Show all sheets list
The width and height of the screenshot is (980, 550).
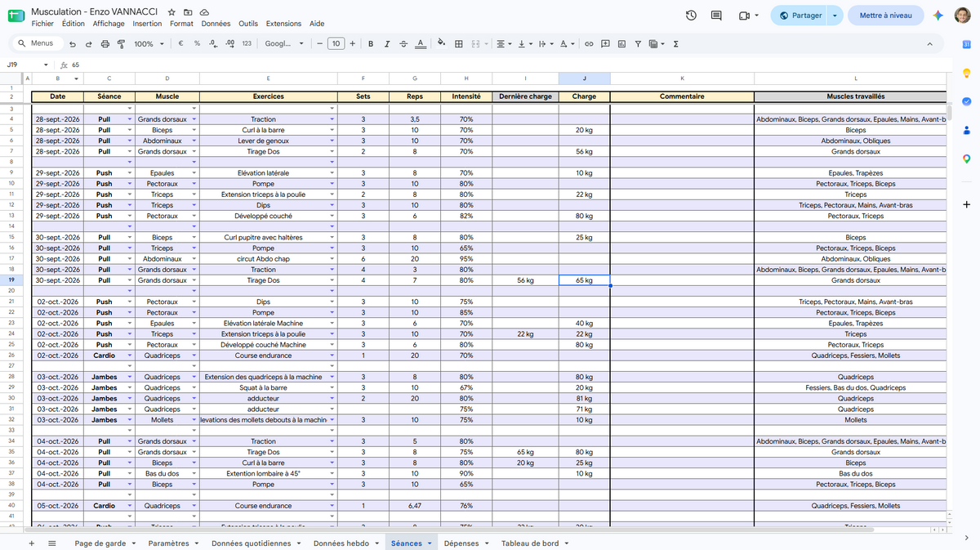click(x=51, y=543)
